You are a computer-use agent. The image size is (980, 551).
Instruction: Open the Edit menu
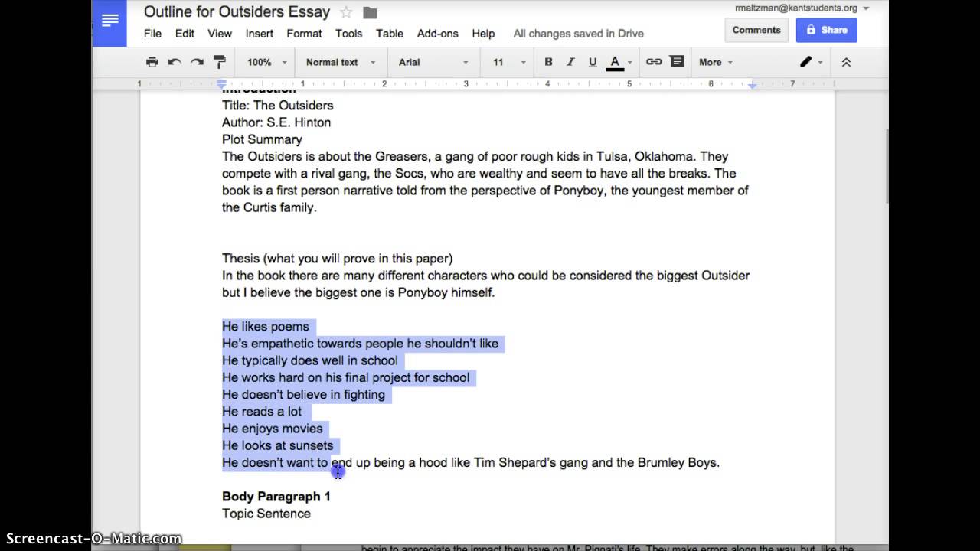point(185,34)
